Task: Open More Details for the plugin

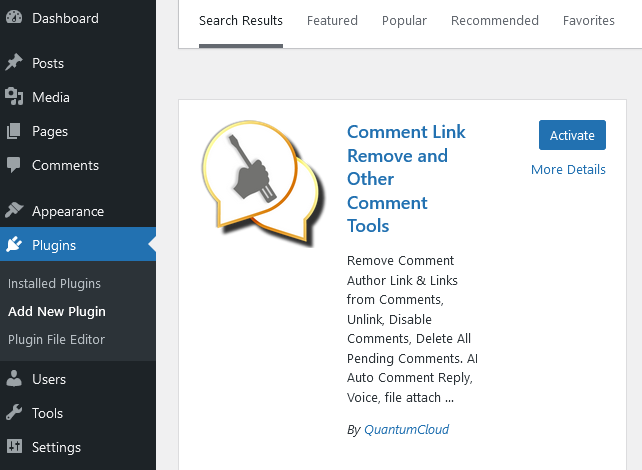Action: pyautogui.click(x=568, y=169)
